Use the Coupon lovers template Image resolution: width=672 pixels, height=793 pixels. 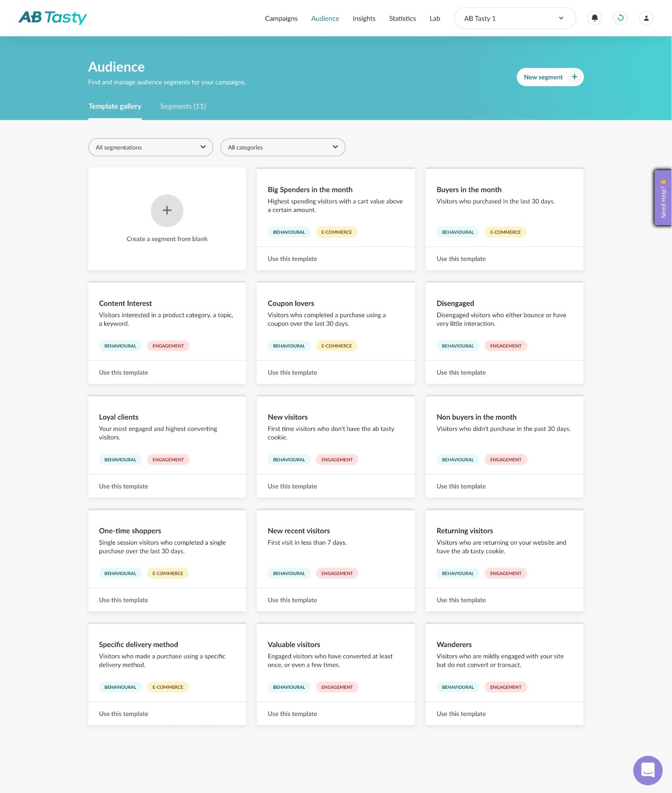pyautogui.click(x=292, y=372)
